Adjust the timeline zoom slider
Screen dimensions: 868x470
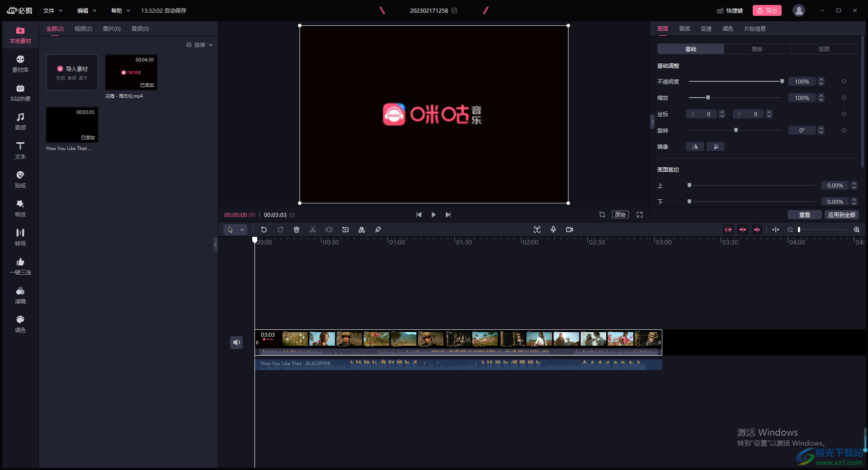[823, 230]
